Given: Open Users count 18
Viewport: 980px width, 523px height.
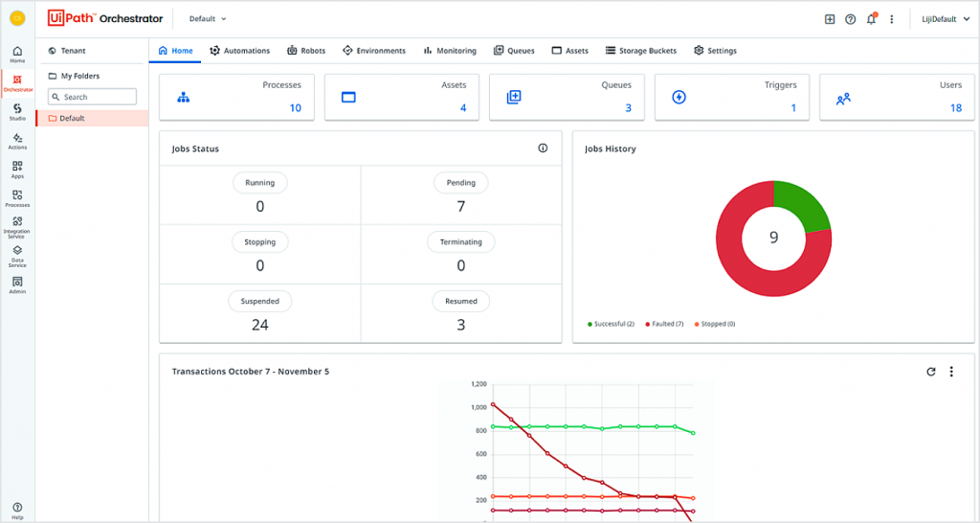Looking at the screenshot, I should pyautogui.click(x=956, y=107).
